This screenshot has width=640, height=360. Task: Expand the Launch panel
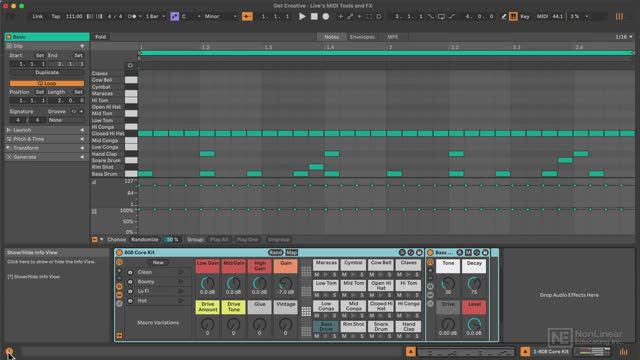(47, 130)
